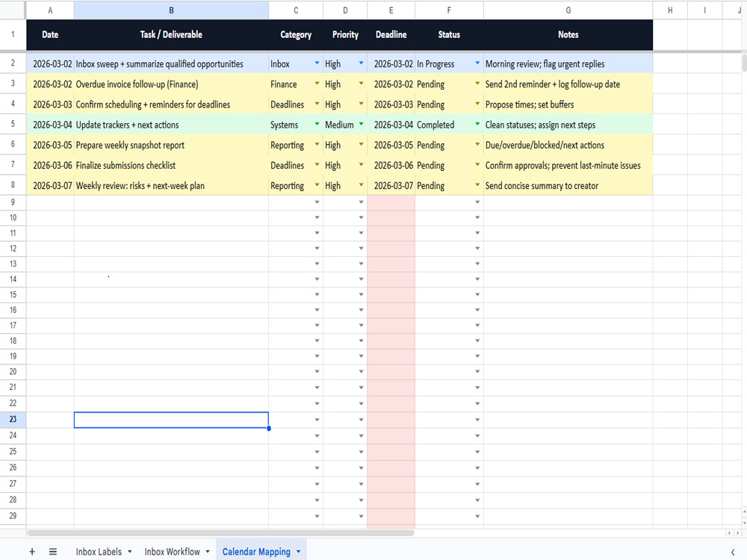The height and width of the screenshot is (560, 747).
Task: Select row 23 header
Action: point(13,420)
